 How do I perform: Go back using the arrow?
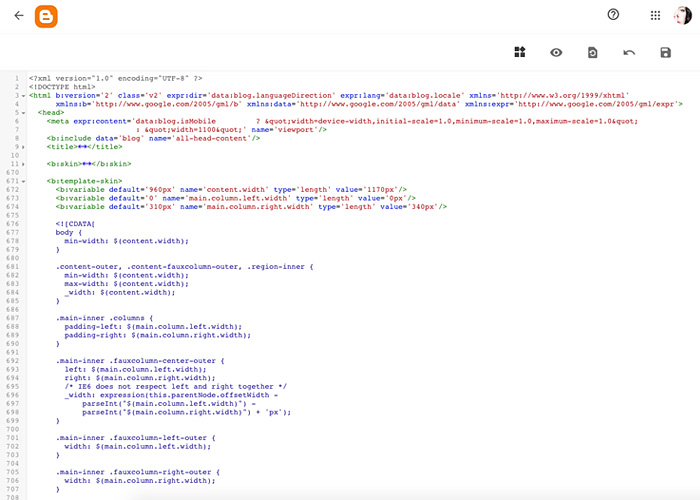tap(19, 16)
